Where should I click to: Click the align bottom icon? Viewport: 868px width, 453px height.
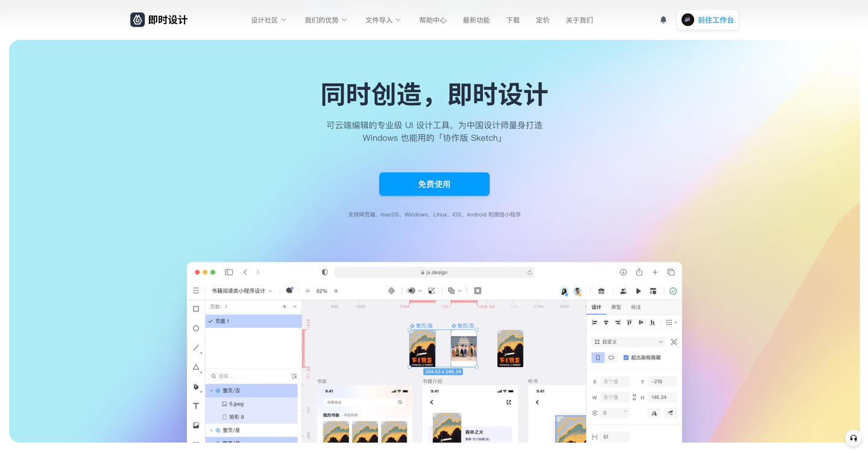652,323
